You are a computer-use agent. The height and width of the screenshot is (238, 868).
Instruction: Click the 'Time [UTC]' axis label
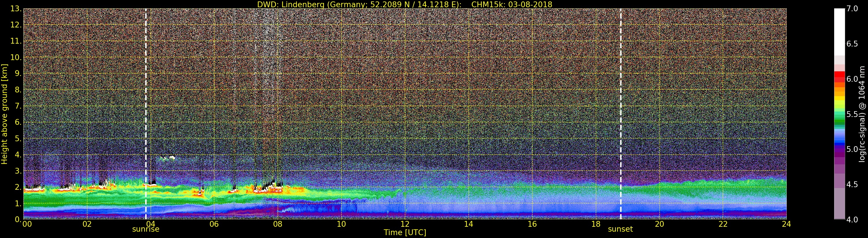[405, 233]
